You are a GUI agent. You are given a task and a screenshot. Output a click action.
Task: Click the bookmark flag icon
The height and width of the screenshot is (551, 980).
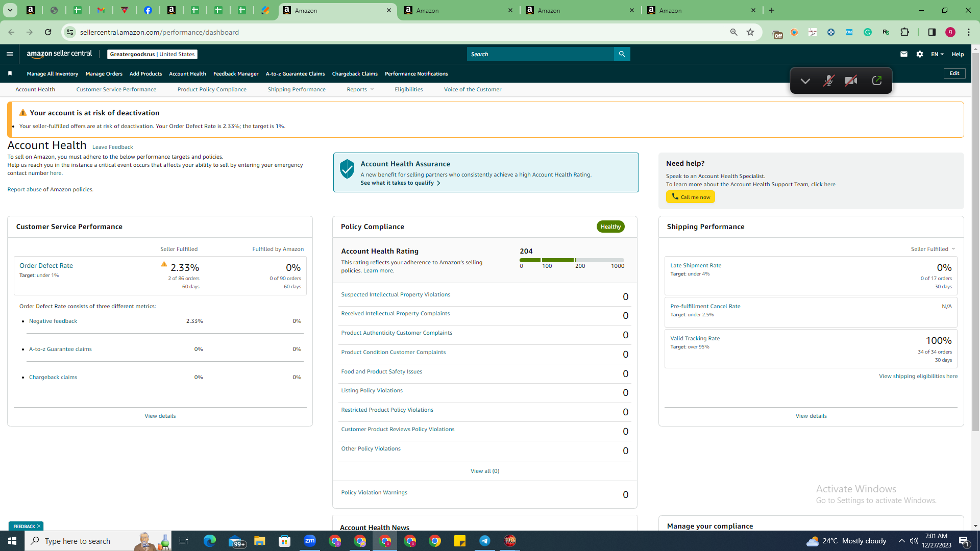click(10, 73)
